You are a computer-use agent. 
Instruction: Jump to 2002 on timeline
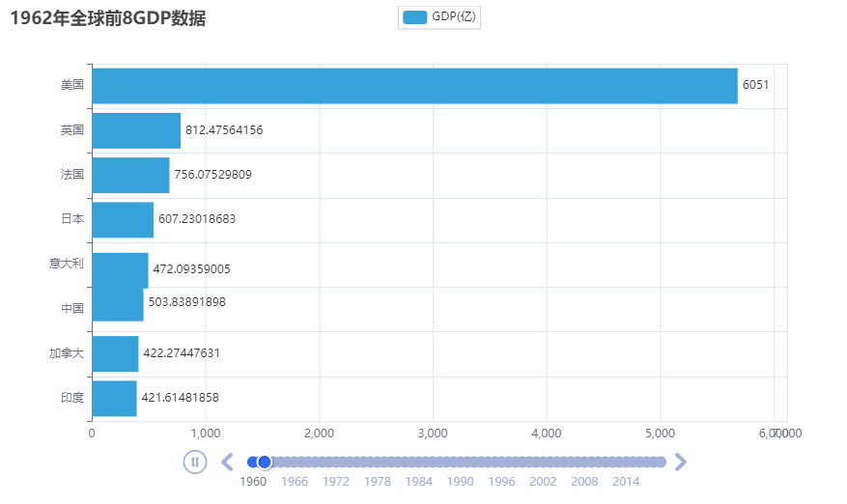coord(543,481)
